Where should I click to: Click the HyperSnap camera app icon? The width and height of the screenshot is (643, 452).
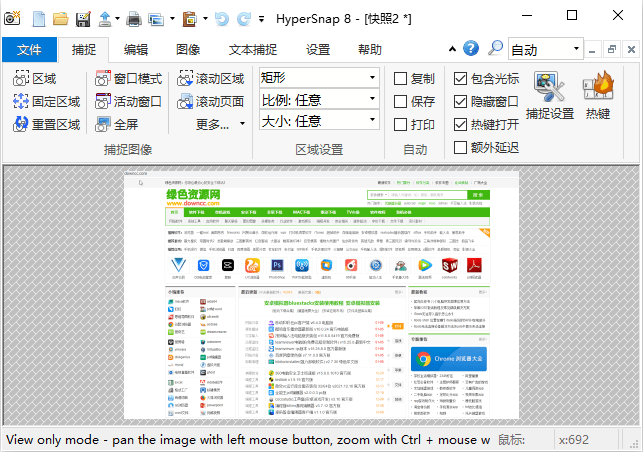click(12, 18)
